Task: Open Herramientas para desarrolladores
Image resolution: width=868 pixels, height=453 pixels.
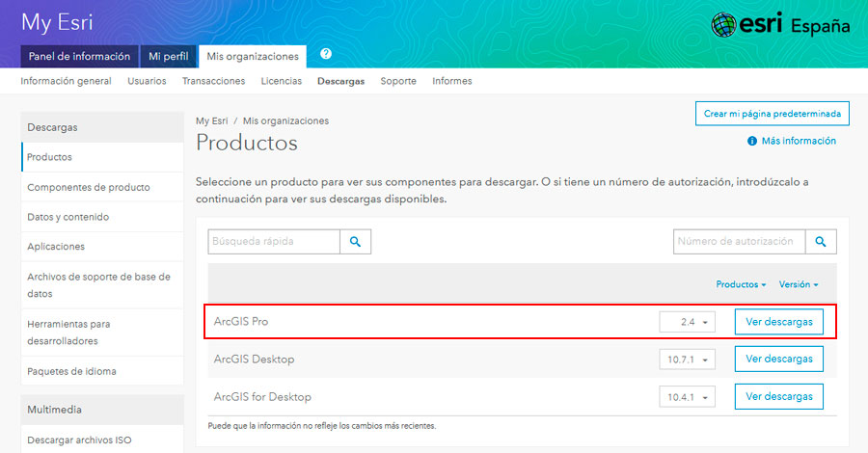Action: click(102, 333)
